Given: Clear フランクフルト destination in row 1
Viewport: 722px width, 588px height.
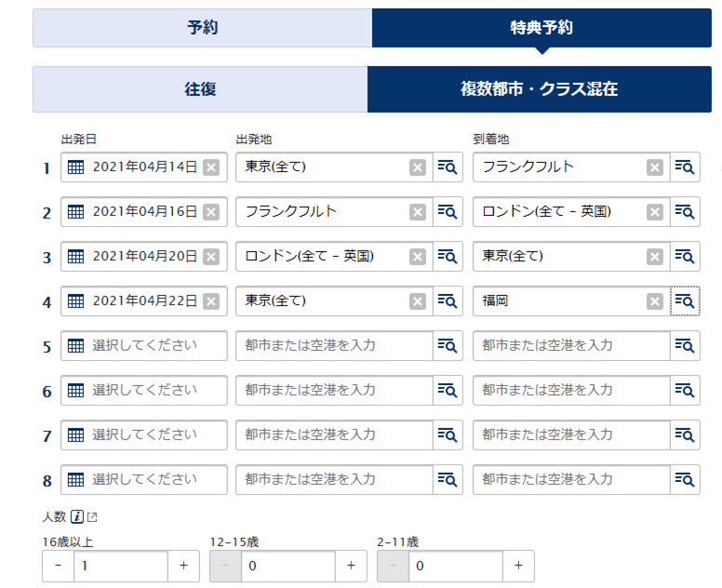Looking at the screenshot, I should (655, 167).
